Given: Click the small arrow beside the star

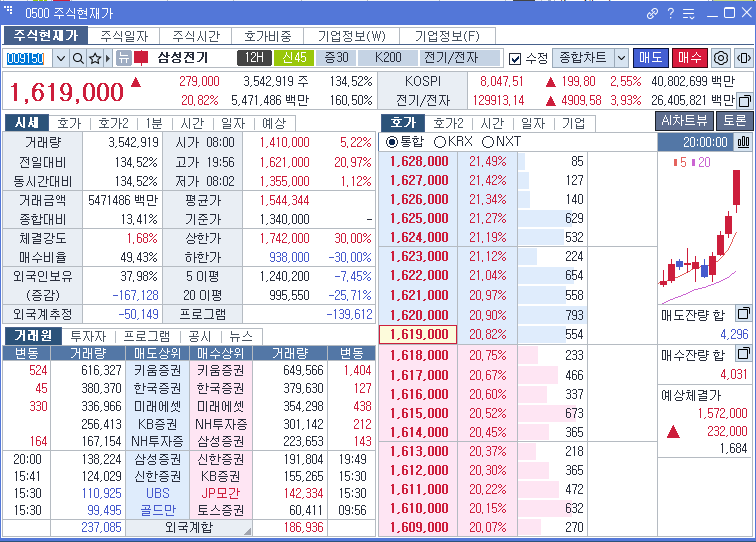Looking at the screenshot, I should click(x=108, y=59).
